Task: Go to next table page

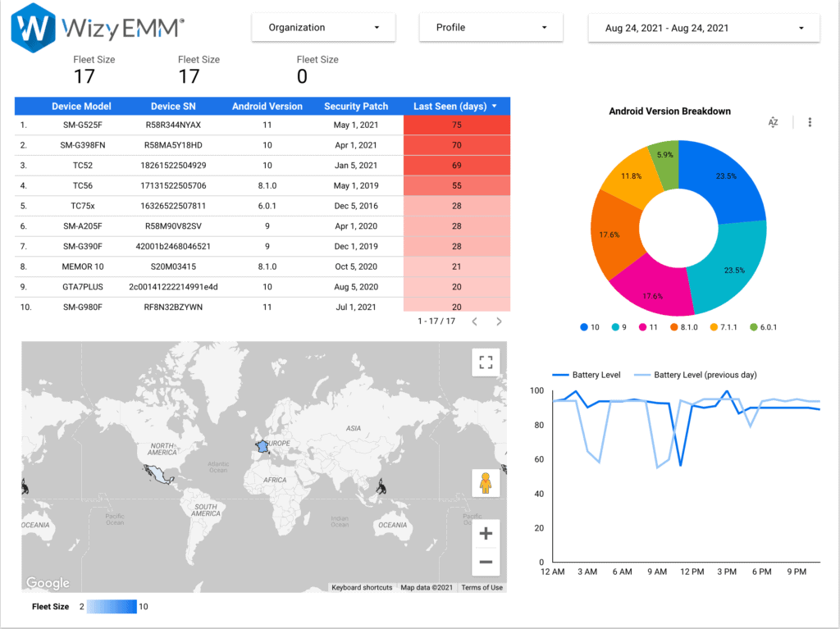Action: coord(499,321)
